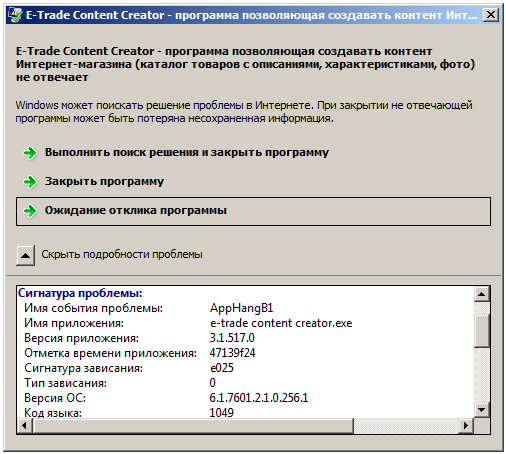Image resolution: width=506 pixels, height=454 pixels.
Task: Click the 'Имя события проблемы:' label
Action: coord(93,308)
